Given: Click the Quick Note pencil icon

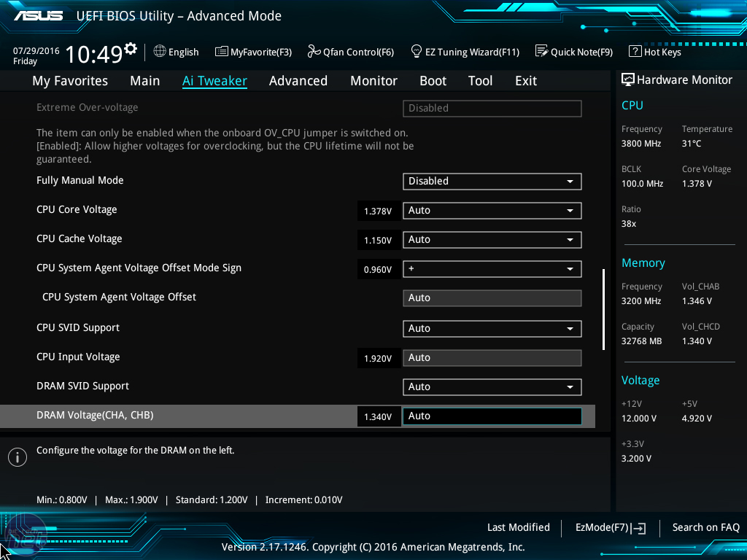Looking at the screenshot, I should tap(541, 51).
